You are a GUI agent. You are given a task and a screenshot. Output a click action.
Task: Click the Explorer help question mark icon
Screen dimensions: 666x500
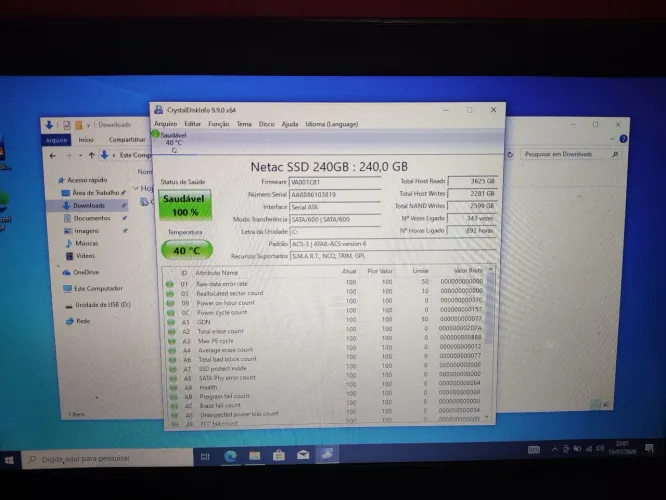[x=623, y=139]
